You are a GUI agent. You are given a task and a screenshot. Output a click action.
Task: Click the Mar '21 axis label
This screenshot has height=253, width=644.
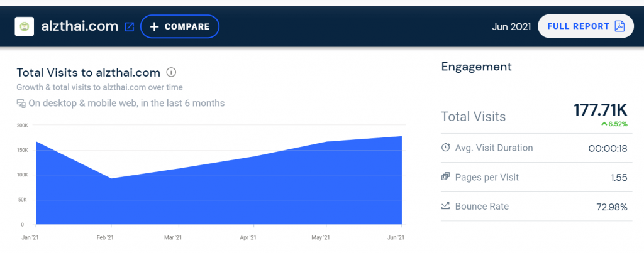click(x=172, y=238)
